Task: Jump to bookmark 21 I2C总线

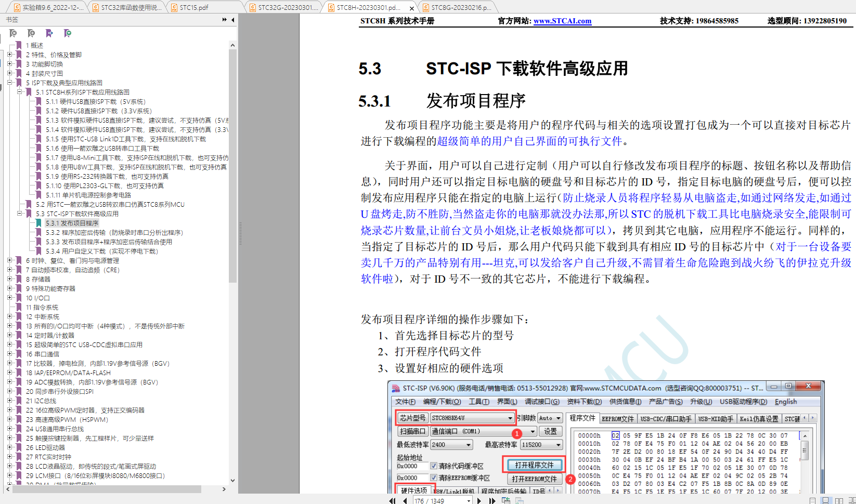Action: (x=41, y=401)
